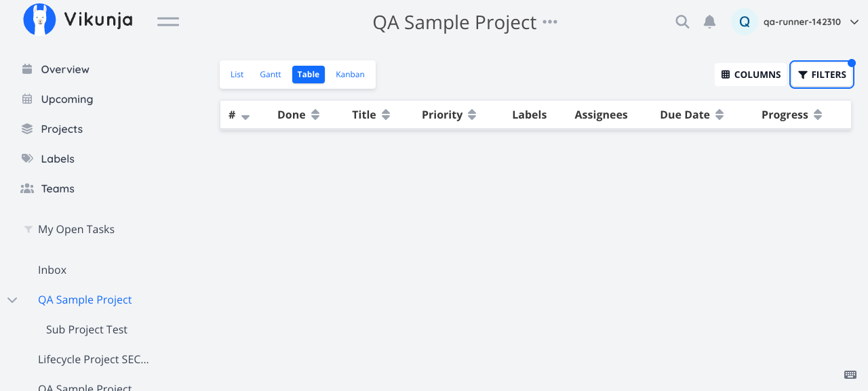
Task: Sort table by Progress column
Action: (818, 115)
